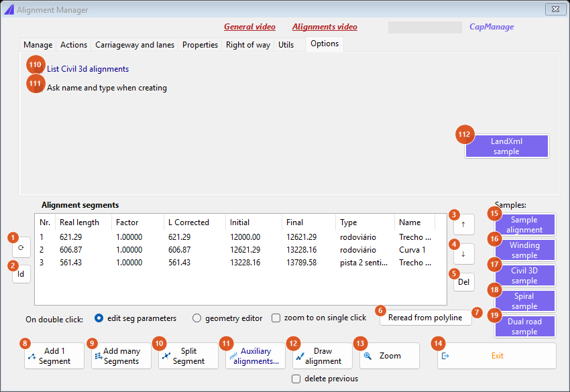
Task: Load the Spiral sample
Action: pos(524,301)
